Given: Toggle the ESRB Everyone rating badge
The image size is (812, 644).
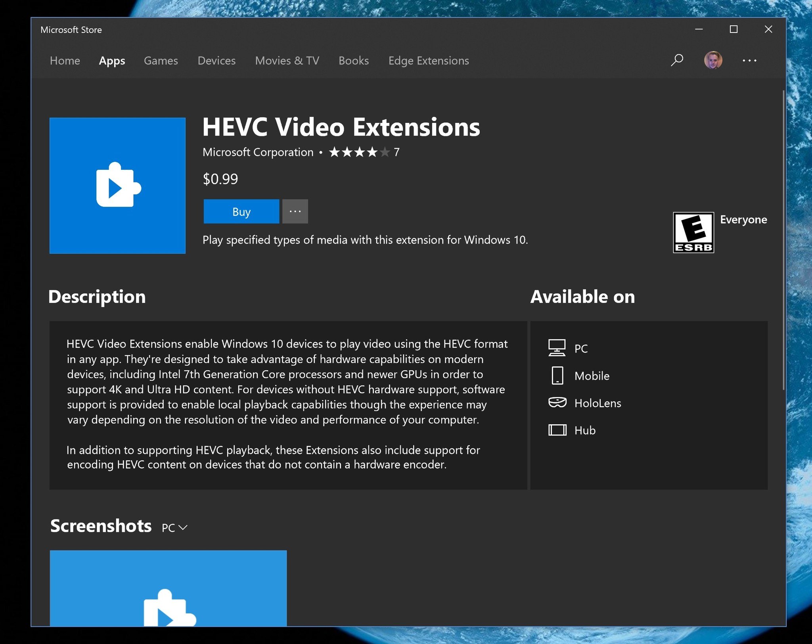Looking at the screenshot, I should [x=693, y=231].
